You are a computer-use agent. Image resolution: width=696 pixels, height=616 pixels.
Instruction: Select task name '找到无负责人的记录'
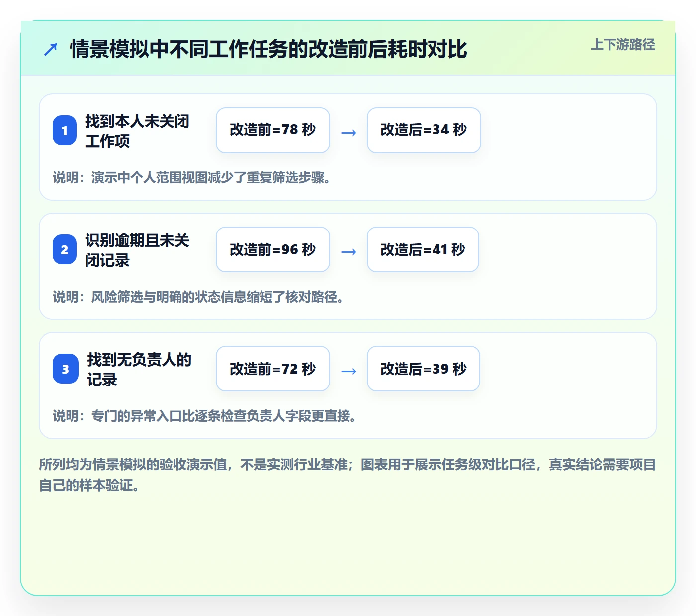tap(139, 369)
